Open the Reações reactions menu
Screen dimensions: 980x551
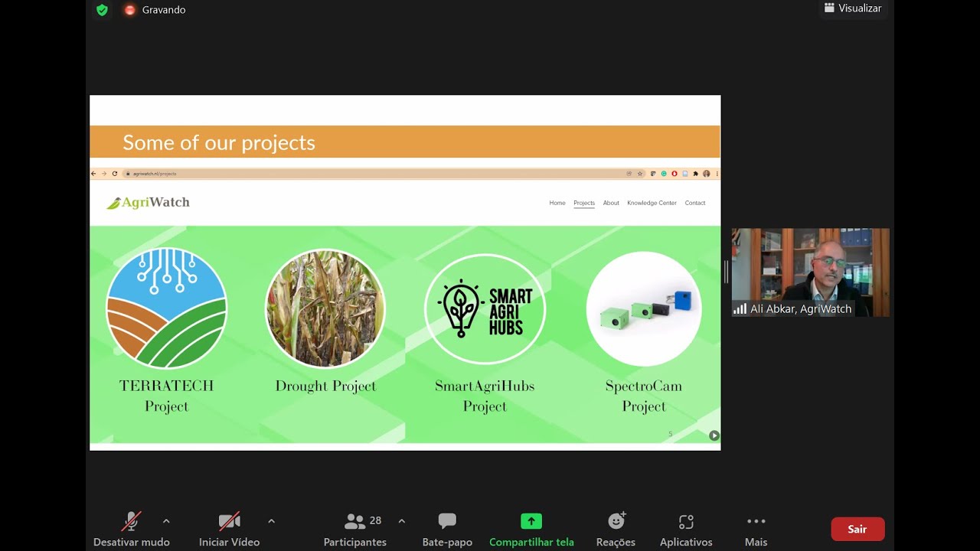coord(616,530)
